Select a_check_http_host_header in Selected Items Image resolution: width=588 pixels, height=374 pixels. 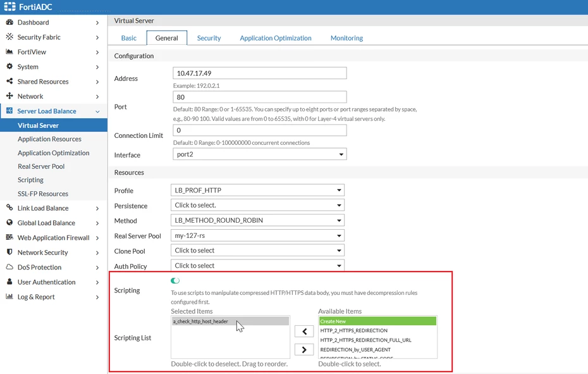pos(230,321)
